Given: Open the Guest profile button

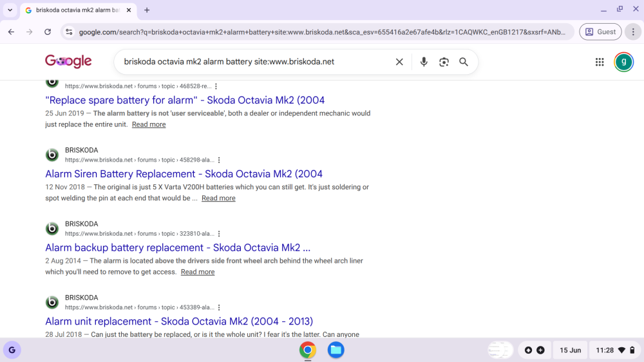Looking at the screenshot, I should tap(600, 32).
